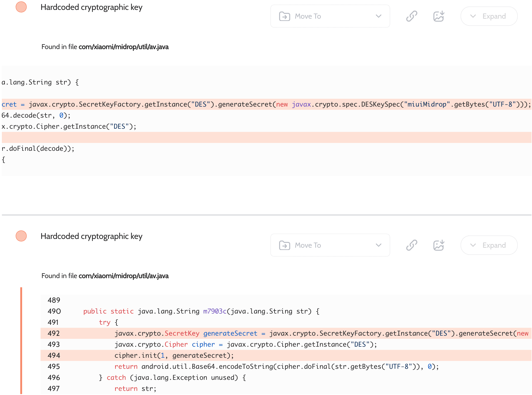Viewport: 532px width, 395px height.
Task: Click line number 490
Action: point(54,311)
